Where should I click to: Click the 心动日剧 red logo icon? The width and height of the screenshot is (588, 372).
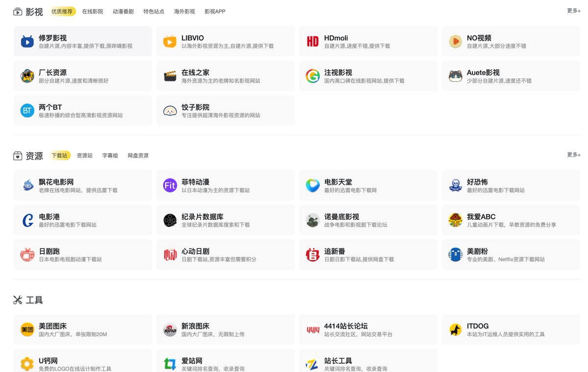click(x=170, y=255)
